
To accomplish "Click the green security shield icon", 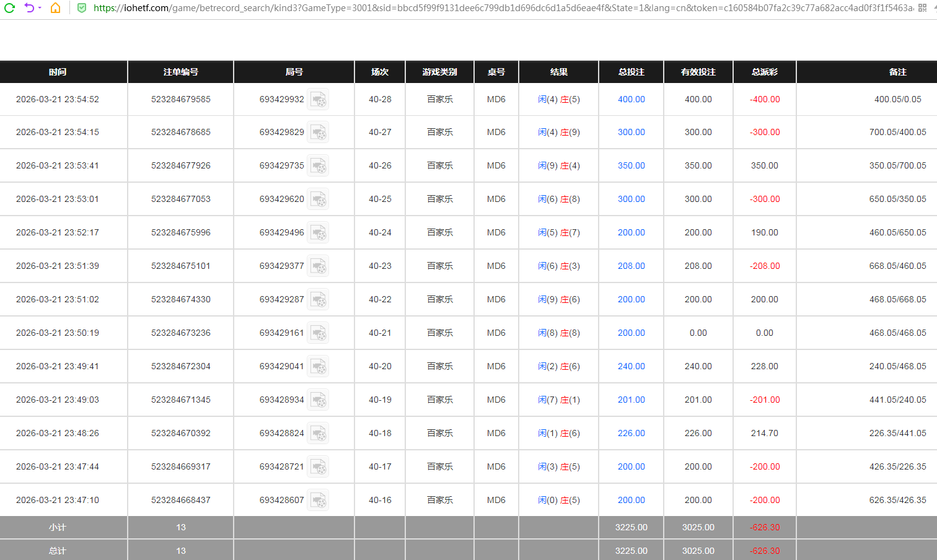I will 82,8.
